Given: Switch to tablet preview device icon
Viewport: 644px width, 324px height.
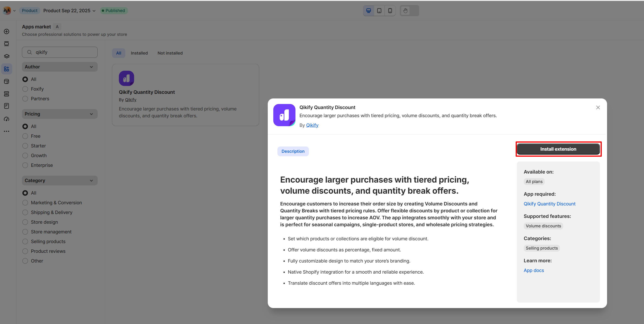Looking at the screenshot, I should pos(379,11).
